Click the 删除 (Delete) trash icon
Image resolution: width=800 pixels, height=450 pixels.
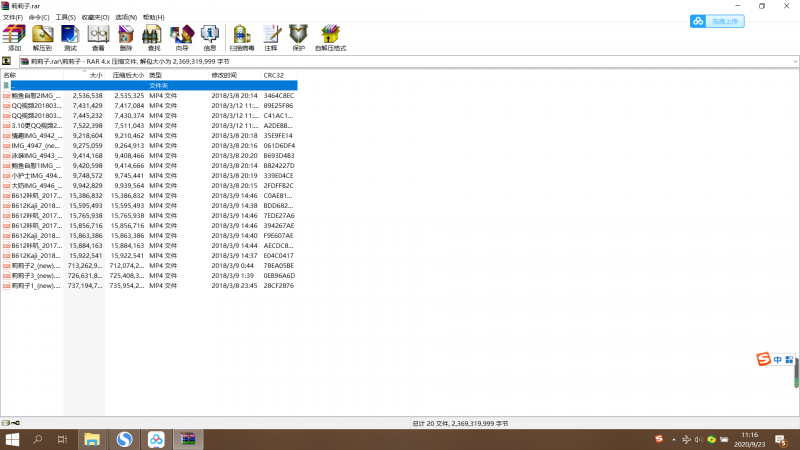pos(126,38)
